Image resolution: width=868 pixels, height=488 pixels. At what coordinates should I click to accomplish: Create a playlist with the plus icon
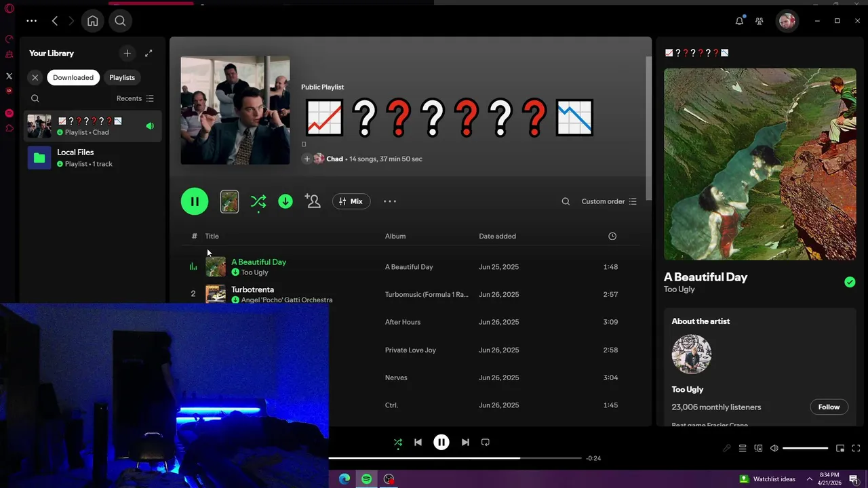point(127,53)
